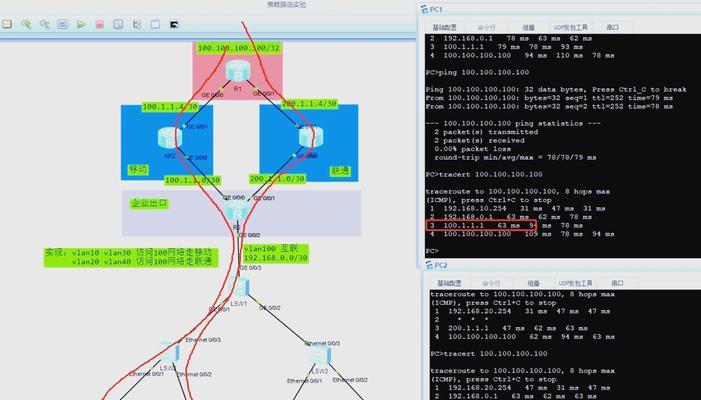Image resolution: width=701 pixels, height=400 pixels.
Task: Select router R1 in the pink area
Action: 237,72
